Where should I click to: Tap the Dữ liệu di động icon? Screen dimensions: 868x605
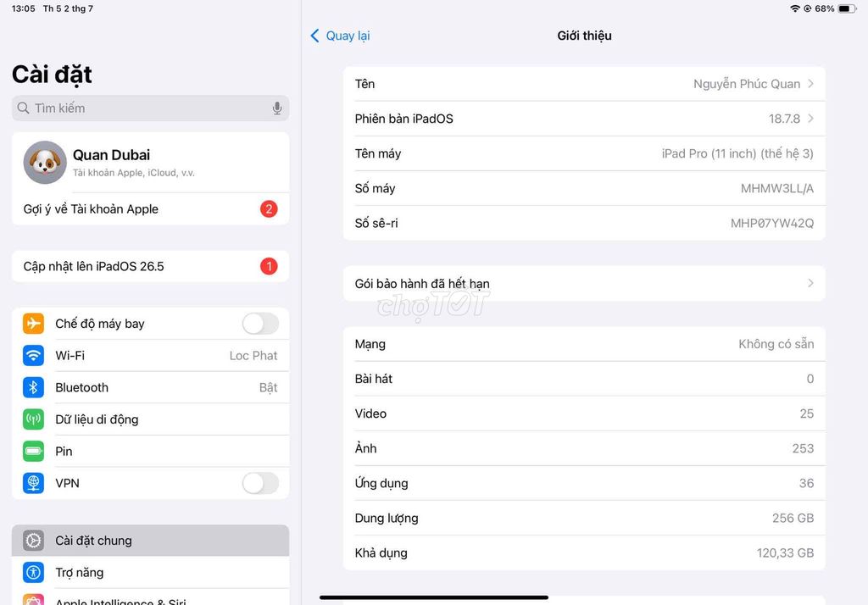coord(33,419)
